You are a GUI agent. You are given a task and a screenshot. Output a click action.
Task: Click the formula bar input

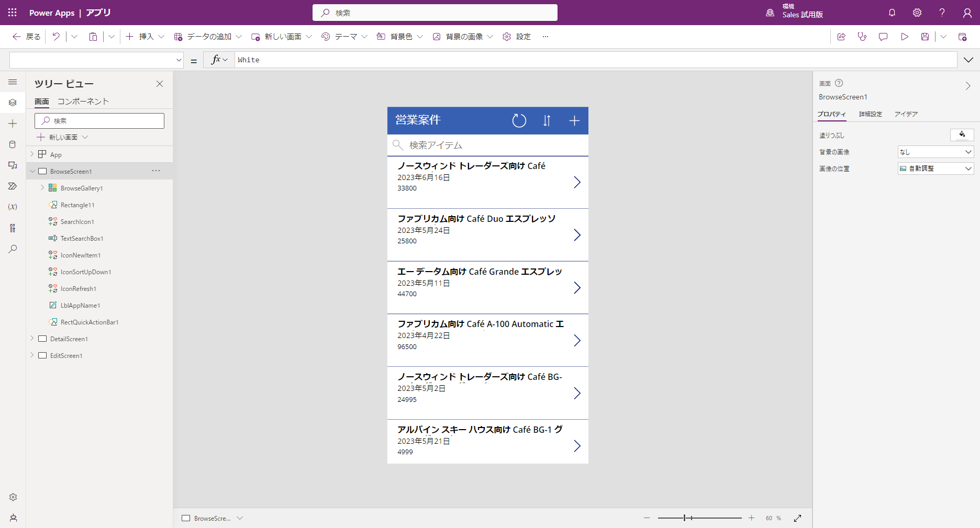coord(596,60)
